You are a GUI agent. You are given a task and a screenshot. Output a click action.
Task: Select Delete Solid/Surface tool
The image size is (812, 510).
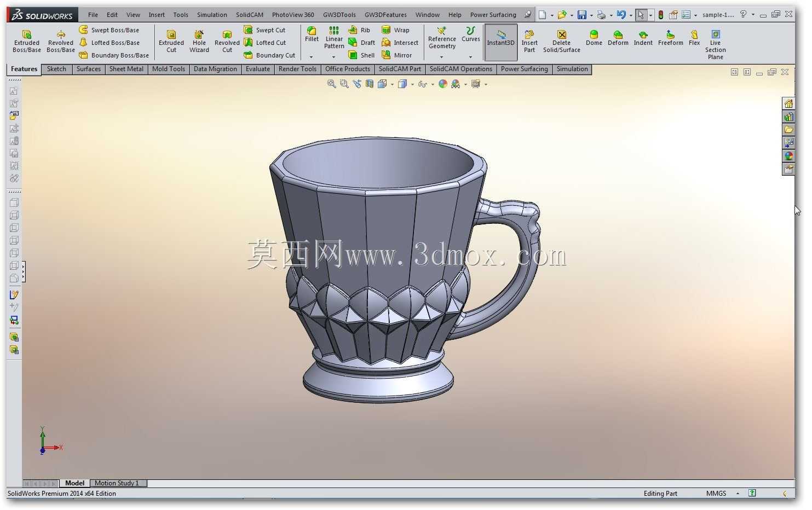(561, 42)
